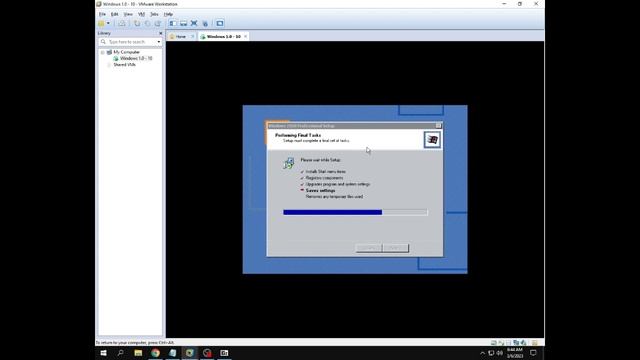Click the network tray icon
Viewport: 640px width, 360px height.
point(491,353)
